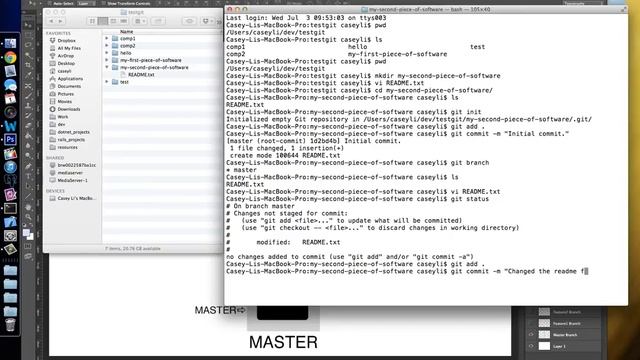
Task: Open Messages from the dock
Action: [10, 85]
